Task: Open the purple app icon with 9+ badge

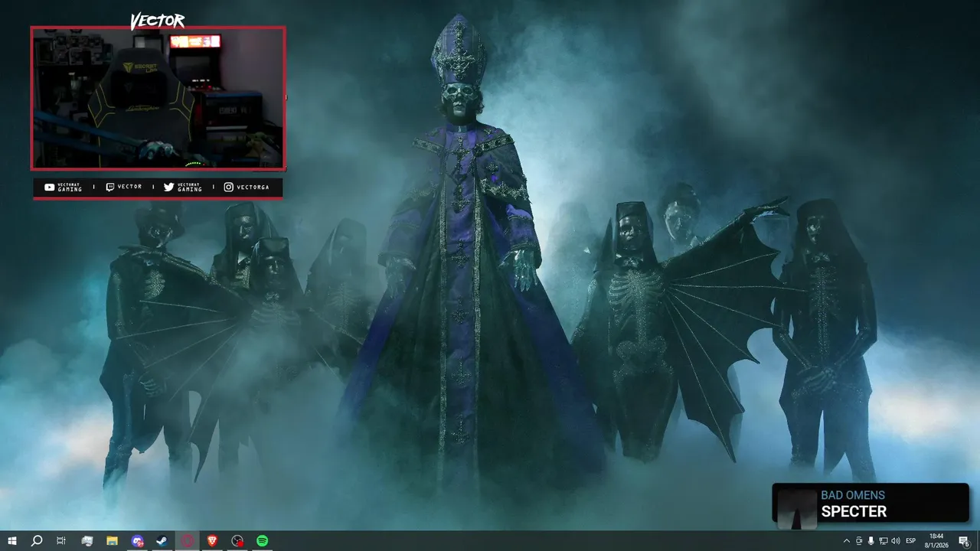Action: (x=137, y=541)
